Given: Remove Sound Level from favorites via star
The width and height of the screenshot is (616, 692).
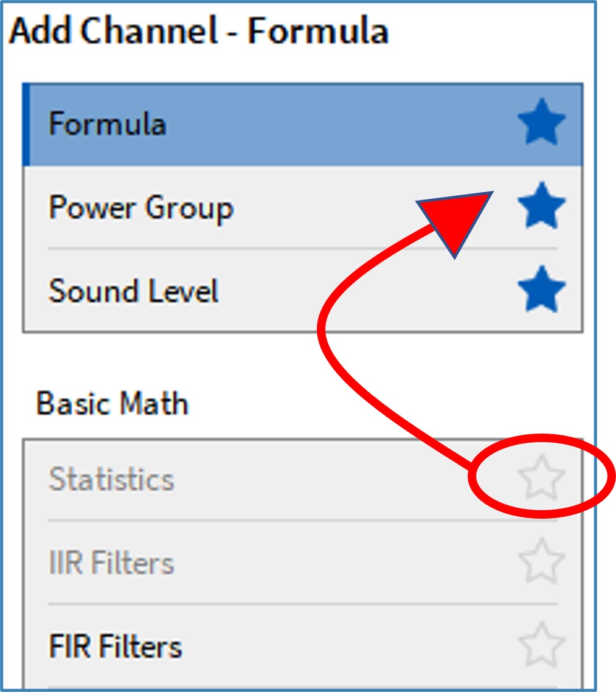Looking at the screenshot, I should click(541, 289).
